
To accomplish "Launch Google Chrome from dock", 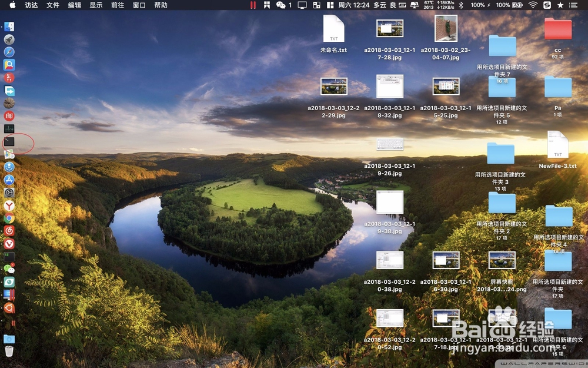I will [9, 218].
